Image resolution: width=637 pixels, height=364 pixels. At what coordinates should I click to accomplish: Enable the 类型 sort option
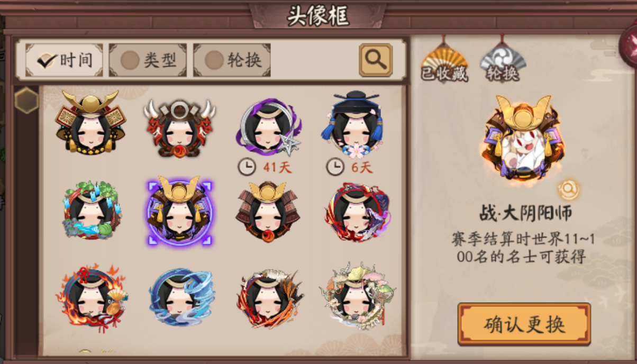(x=148, y=60)
